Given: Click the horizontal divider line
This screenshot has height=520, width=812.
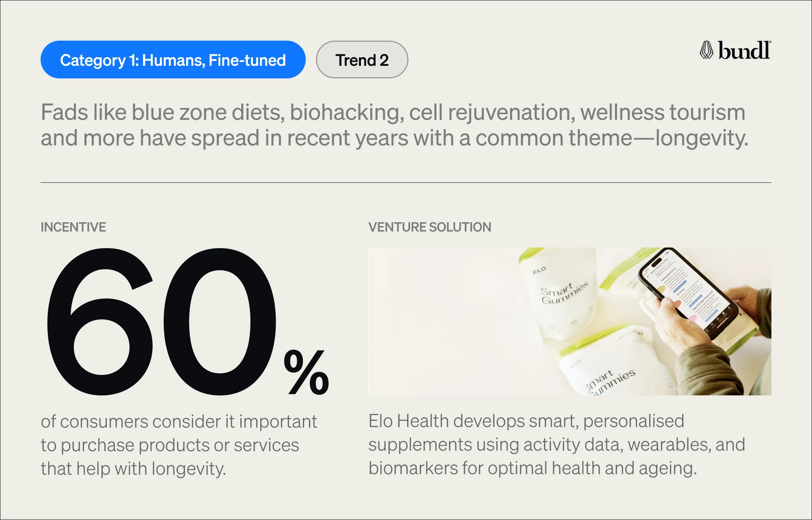Looking at the screenshot, I should pos(406,182).
